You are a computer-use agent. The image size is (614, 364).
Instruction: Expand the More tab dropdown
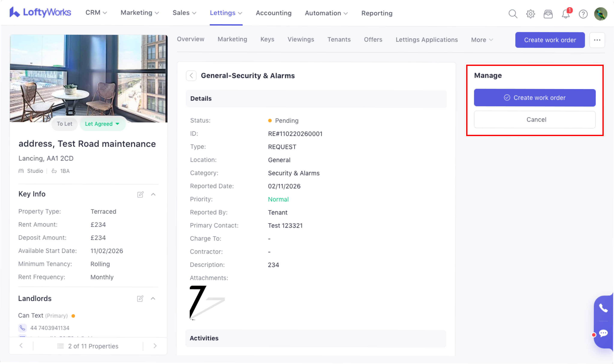click(x=482, y=40)
